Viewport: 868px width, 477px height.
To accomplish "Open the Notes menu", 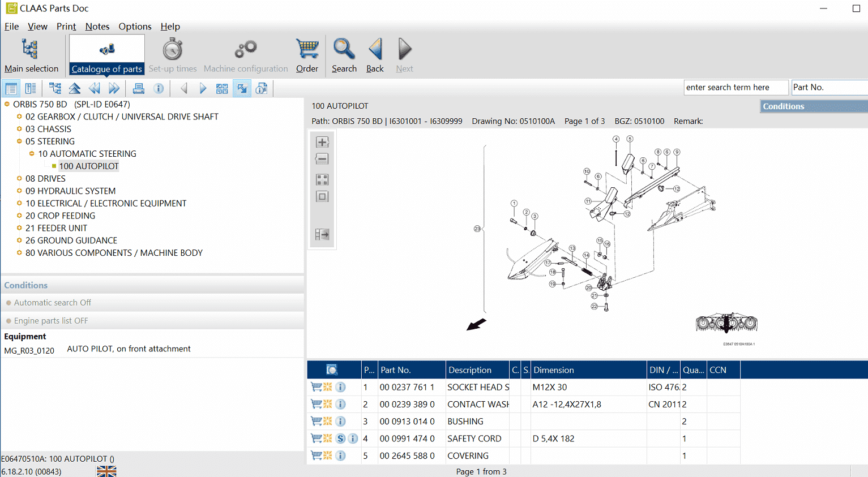I will coord(97,27).
